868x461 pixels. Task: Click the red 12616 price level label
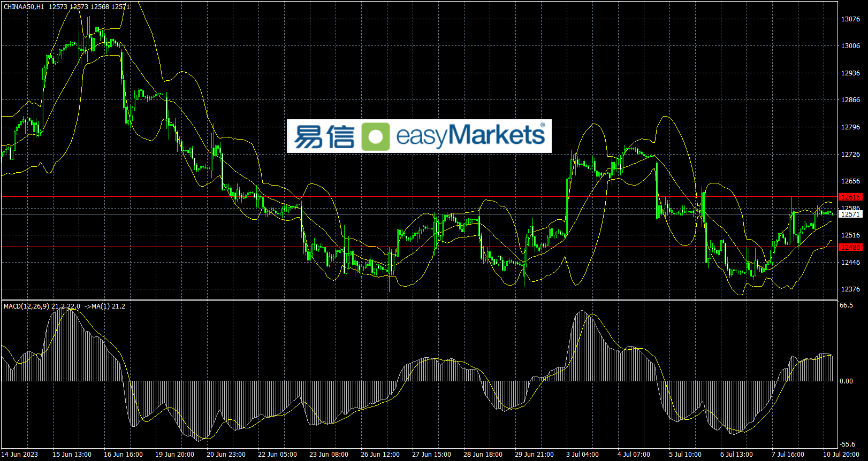coord(850,197)
